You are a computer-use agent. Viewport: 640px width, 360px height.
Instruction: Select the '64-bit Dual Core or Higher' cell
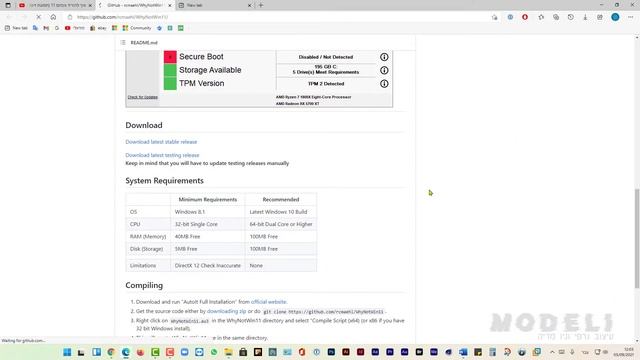281,224
